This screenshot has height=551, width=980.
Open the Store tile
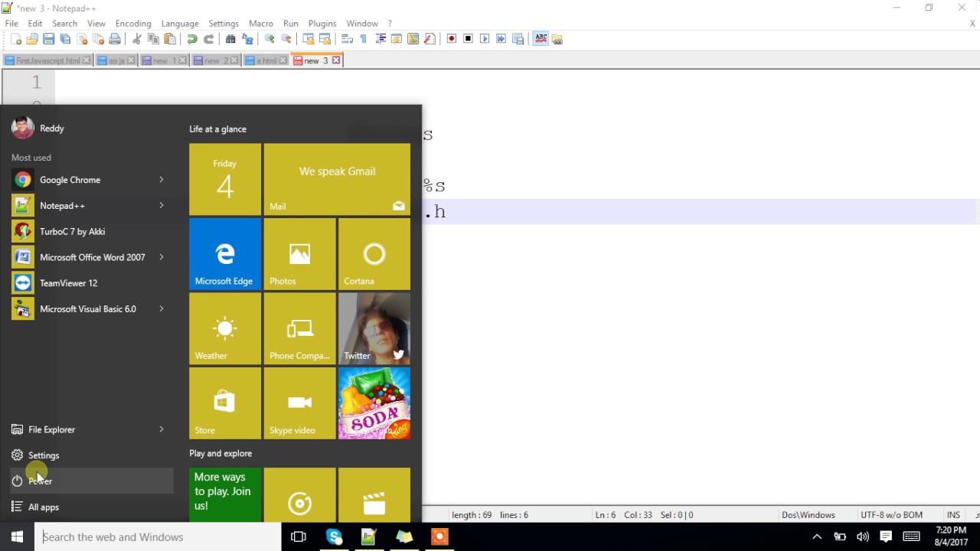(225, 403)
